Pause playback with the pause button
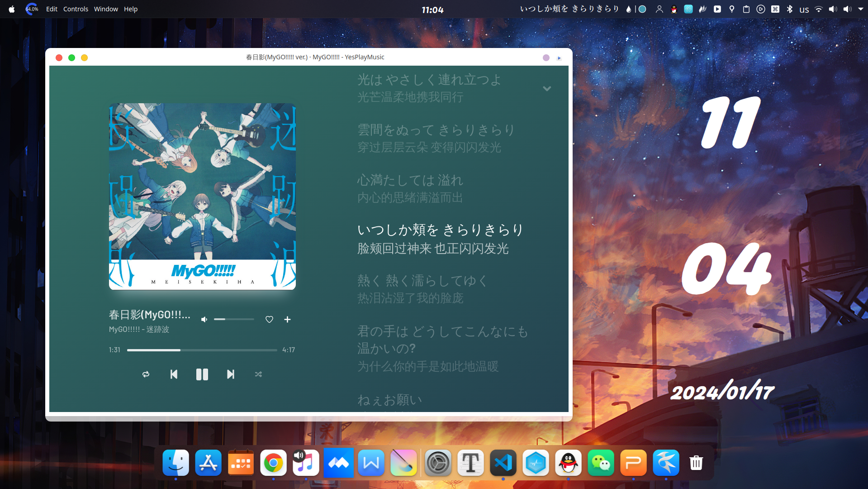868x489 pixels. (202, 374)
